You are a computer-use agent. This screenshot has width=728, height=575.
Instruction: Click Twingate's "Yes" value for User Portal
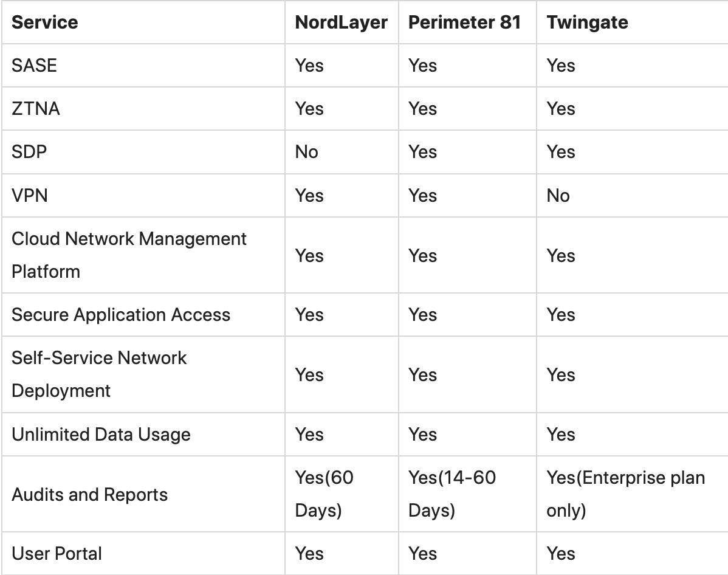point(560,554)
